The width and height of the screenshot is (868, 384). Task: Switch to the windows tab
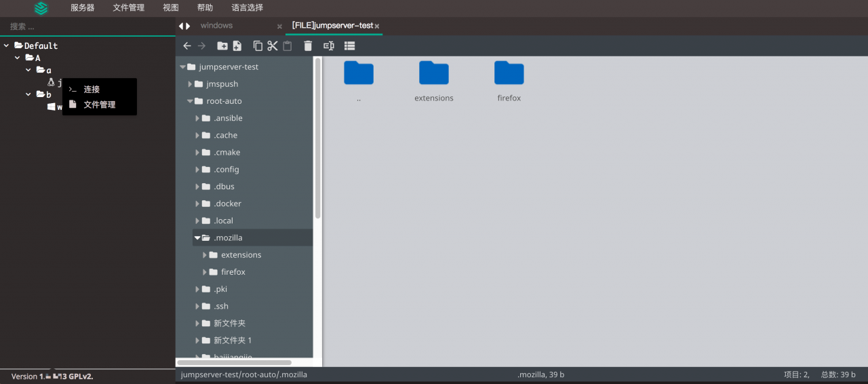tap(217, 26)
